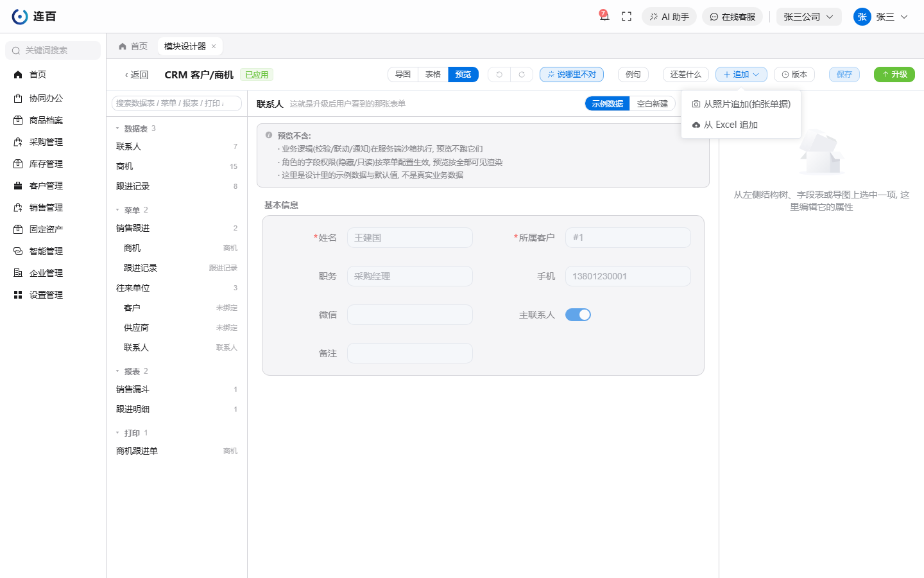Switch to the 首页 tab
Viewport: 924px width, 578px height.
(133, 46)
